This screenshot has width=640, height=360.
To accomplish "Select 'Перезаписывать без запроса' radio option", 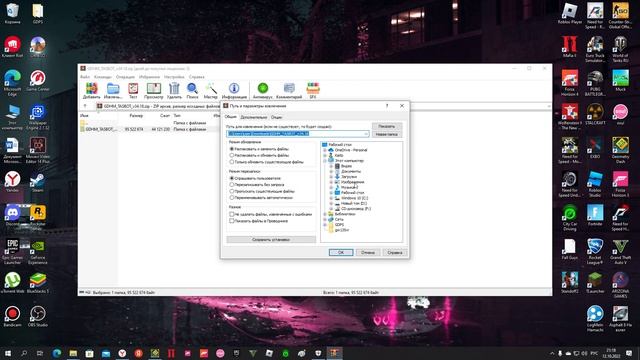I will point(232,185).
